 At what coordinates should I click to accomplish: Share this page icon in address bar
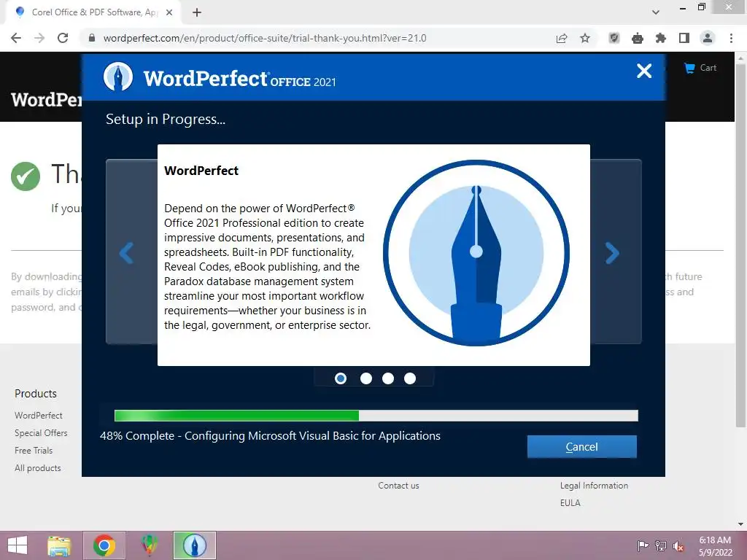tap(562, 38)
